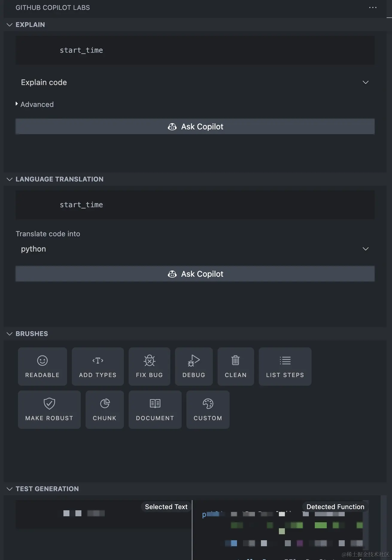
Task: Click the start_time code box in Language Translation
Action: 195,205
